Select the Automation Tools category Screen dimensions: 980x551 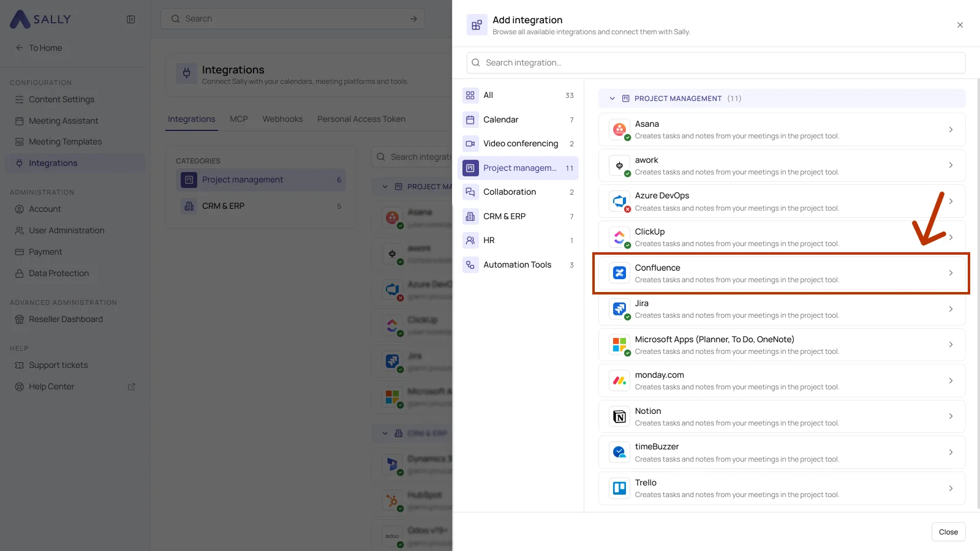pyautogui.click(x=518, y=264)
